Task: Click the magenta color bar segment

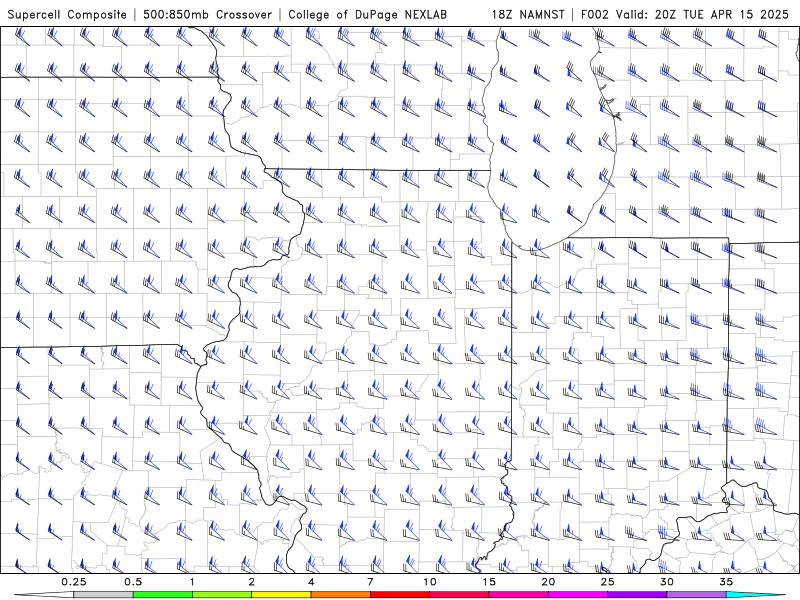Action: tap(578, 595)
